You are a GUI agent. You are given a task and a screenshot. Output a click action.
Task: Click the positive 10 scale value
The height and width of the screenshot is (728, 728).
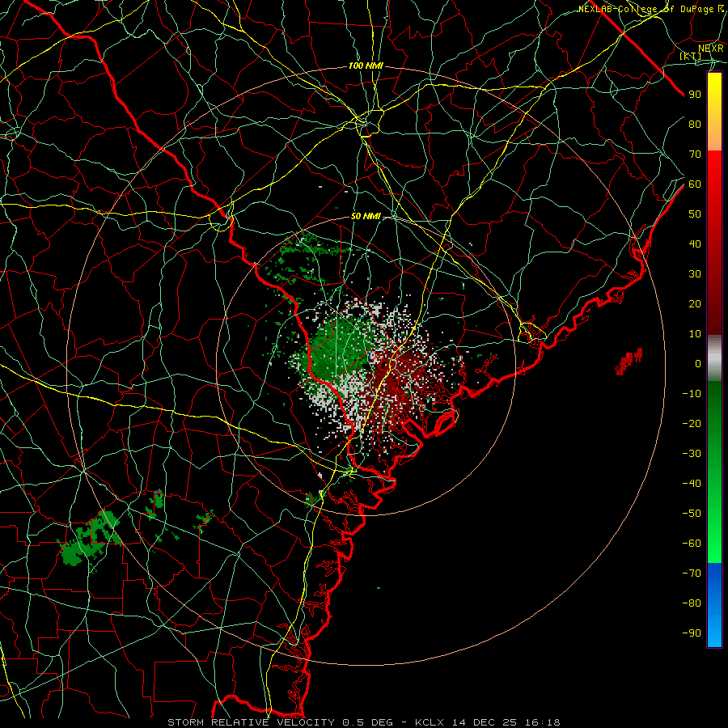tap(695, 334)
